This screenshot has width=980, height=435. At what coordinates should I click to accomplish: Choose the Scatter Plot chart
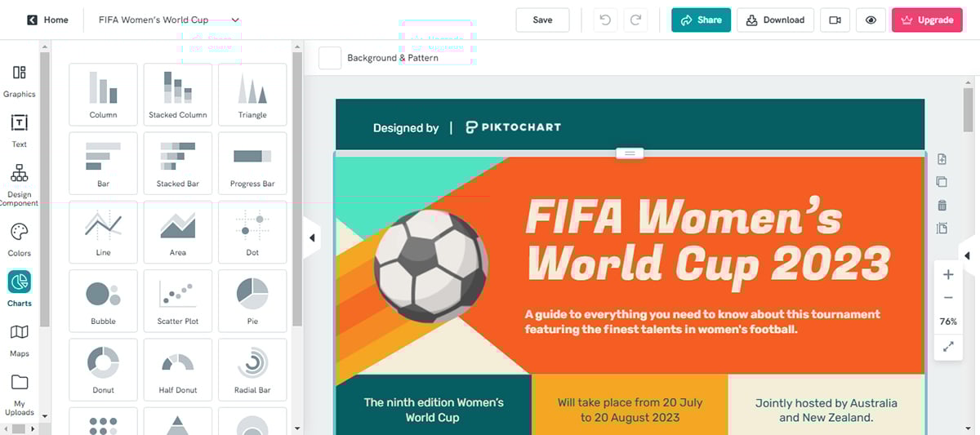click(x=177, y=303)
